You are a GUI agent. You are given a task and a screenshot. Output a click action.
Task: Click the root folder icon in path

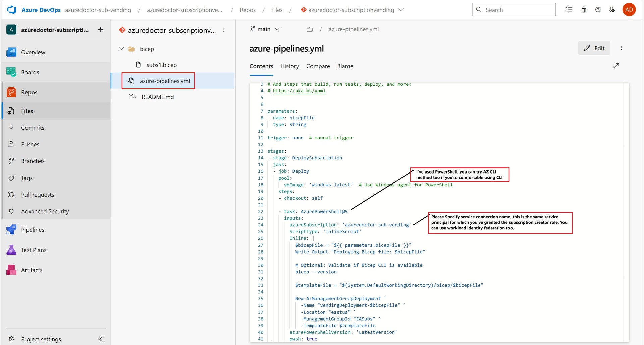pos(310,29)
